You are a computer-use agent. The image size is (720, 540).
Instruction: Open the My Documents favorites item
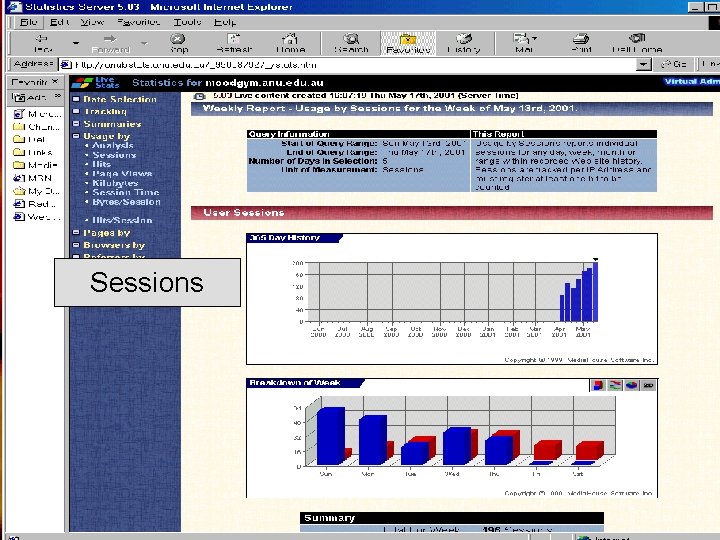click(36, 191)
